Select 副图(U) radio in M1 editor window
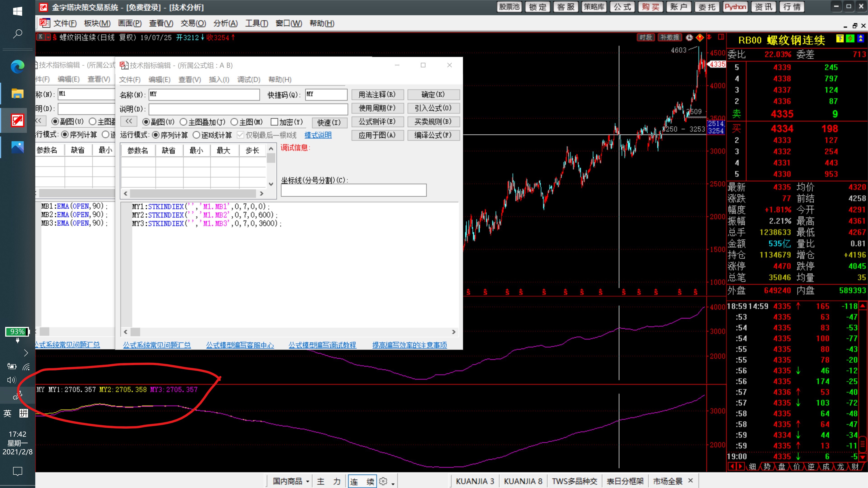Viewport: 868px width, 488px height. click(x=55, y=122)
